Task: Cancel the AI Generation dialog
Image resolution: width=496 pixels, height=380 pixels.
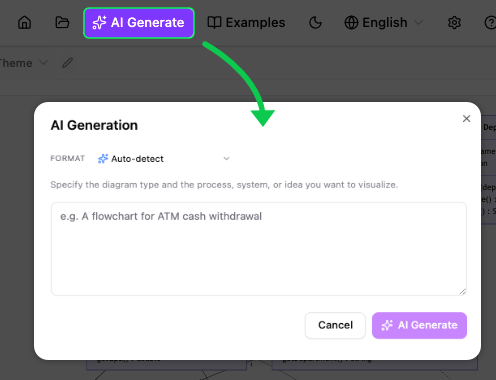Action: [x=335, y=325]
